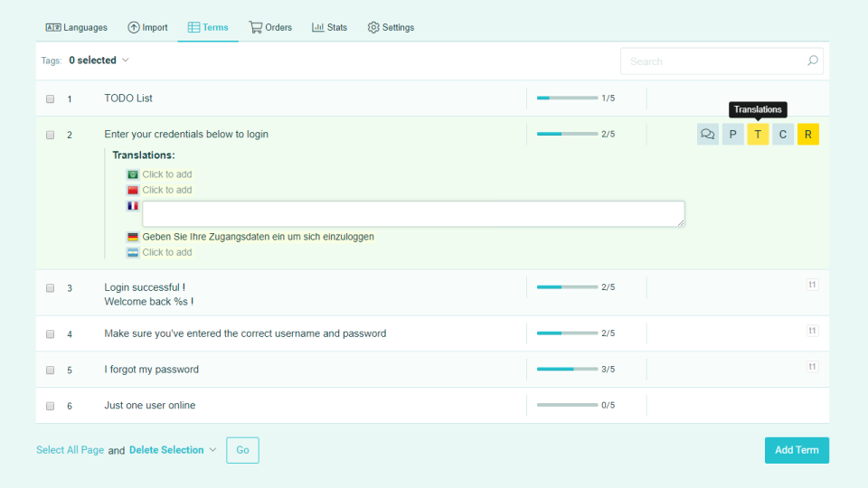
Task: Click the C button on term 2
Action: (x=783, y=135)
